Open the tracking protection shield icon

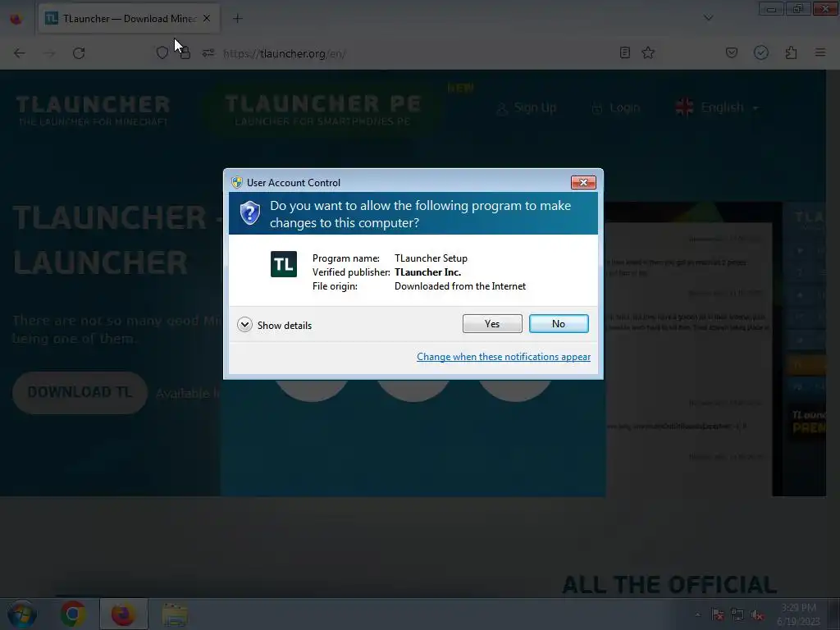pos(162,53)
